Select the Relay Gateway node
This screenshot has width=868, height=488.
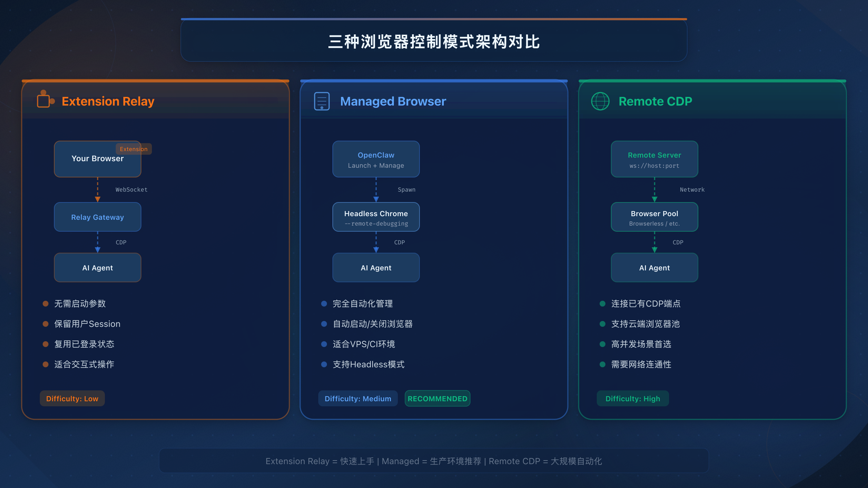[98, 217]
